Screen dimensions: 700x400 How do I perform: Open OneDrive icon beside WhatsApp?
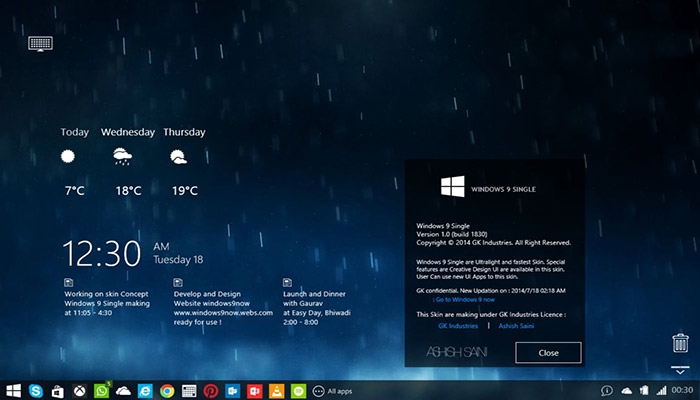click(123, 392)
